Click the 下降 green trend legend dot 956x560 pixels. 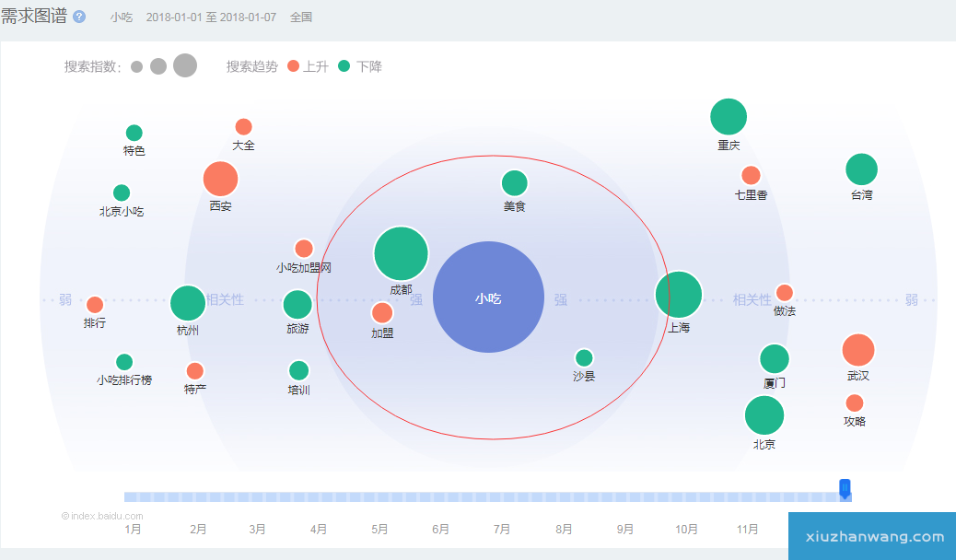(x=344, y=66)
